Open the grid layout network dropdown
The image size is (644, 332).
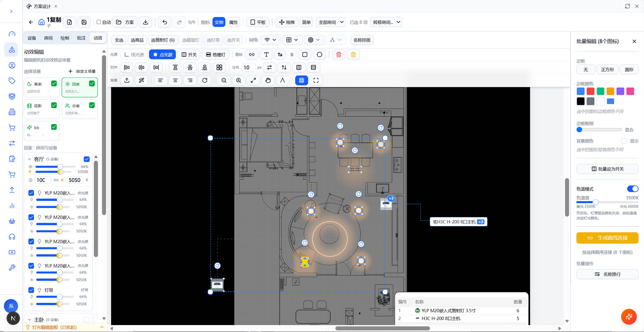click(292, 40)
